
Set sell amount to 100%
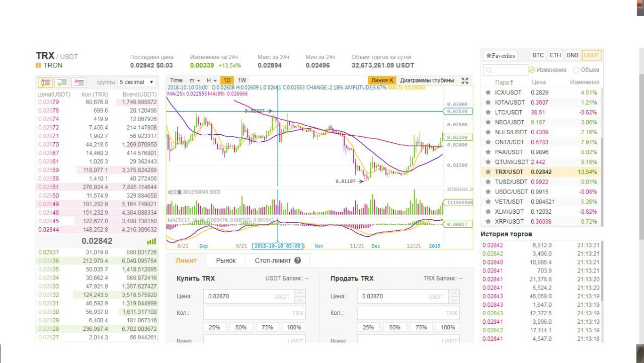click(x=448, y=327)
